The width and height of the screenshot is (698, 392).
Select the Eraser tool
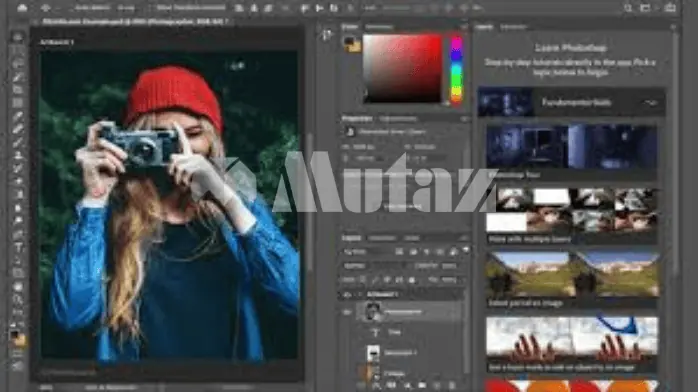pyautogui.click(x=18, y=182)
